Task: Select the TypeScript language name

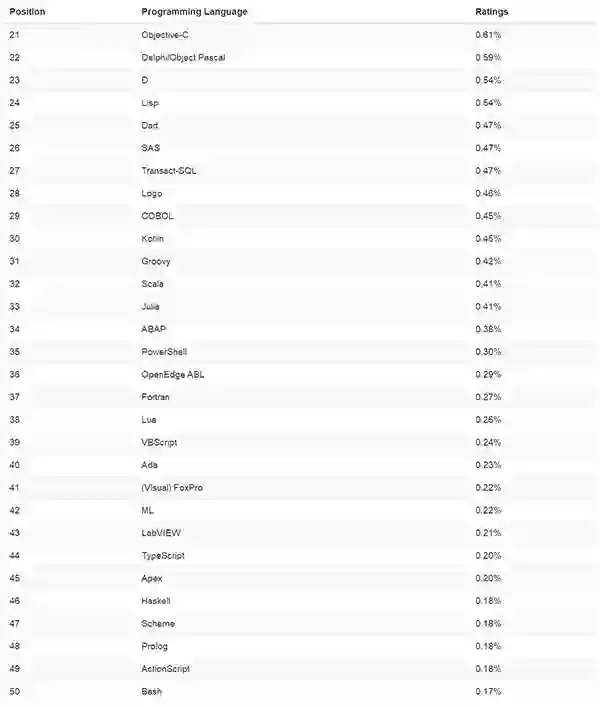Action: coord(163,555)
